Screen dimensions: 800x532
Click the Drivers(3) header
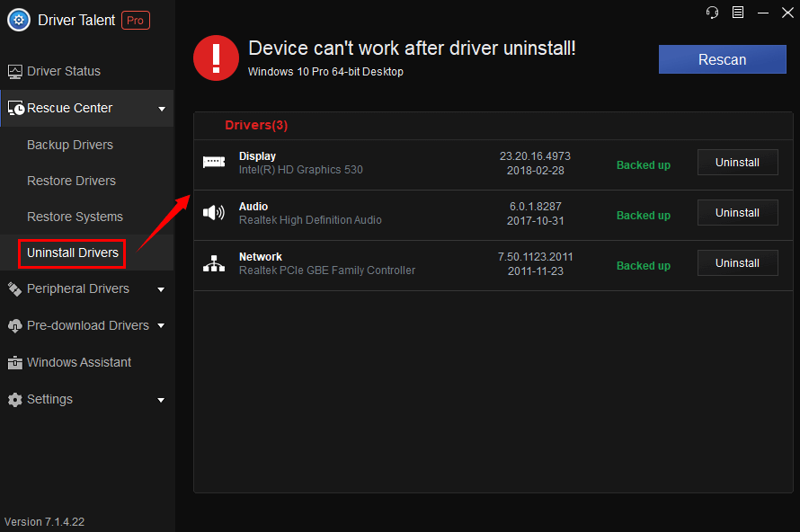point(256,125)
